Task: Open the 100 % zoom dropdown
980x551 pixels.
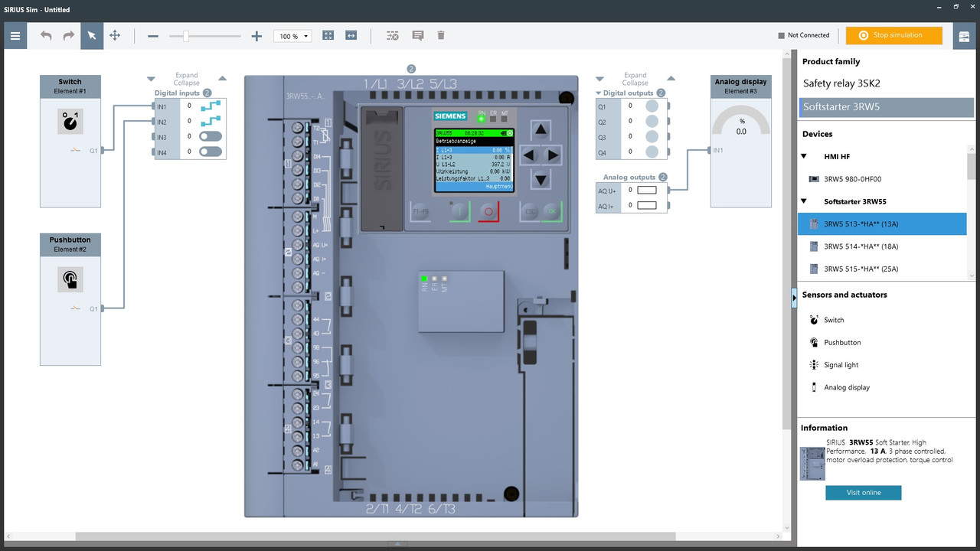Action: click(x=293, y=36)
